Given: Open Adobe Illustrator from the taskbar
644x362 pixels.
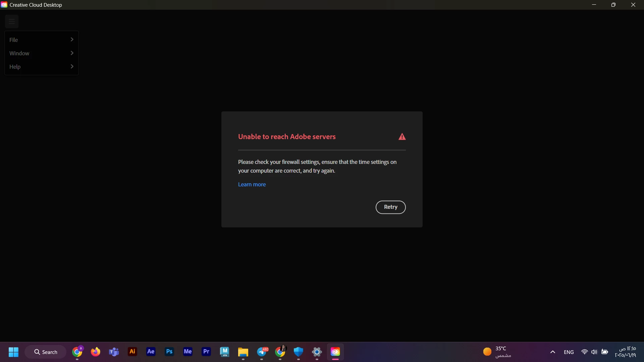Looking at the screenshot, I should point(132,352).
